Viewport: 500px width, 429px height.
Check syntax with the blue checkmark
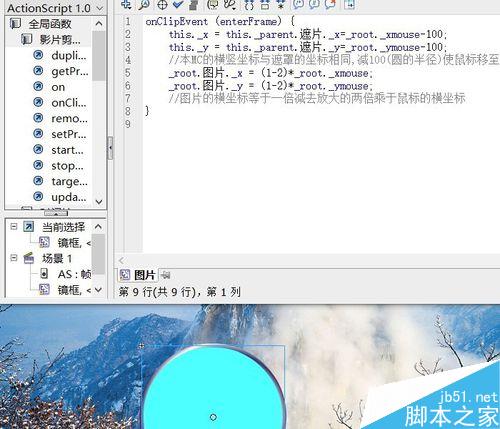[x=178, y=4]
